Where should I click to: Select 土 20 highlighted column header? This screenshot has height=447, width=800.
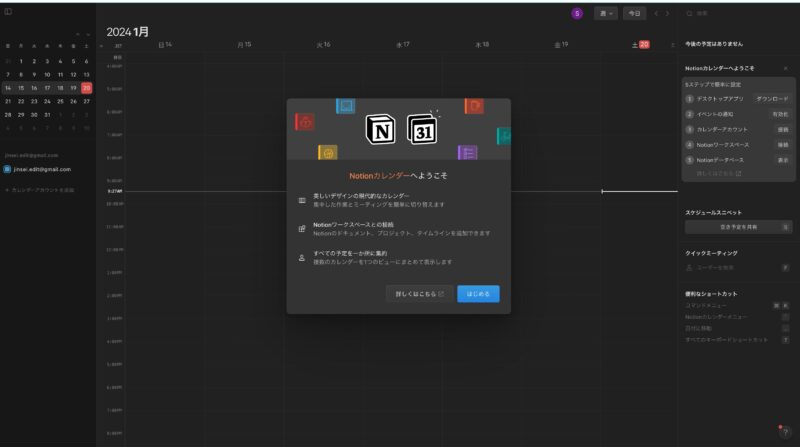pyautogui.click(x=640, y=45)
